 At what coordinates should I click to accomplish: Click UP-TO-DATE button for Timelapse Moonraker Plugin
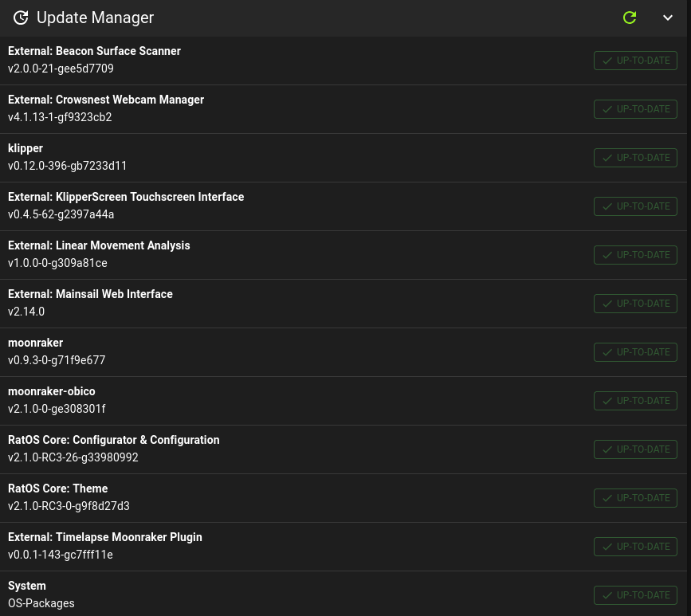pos(635,547)
